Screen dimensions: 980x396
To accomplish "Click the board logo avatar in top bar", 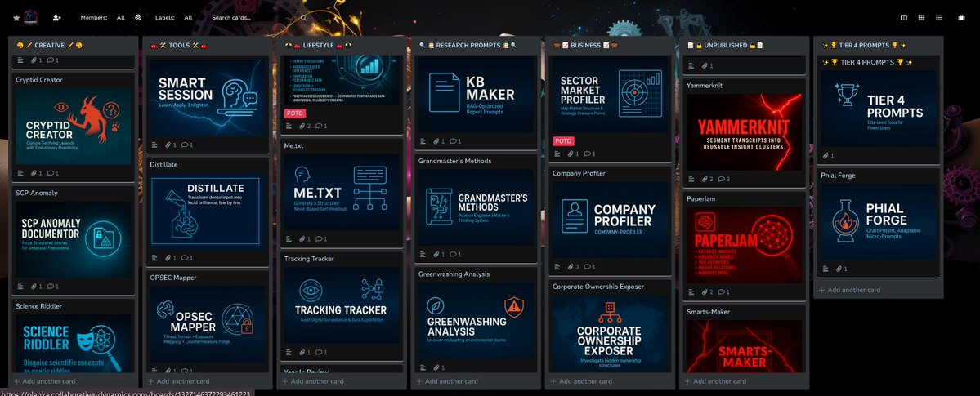I will coord(30,17).
